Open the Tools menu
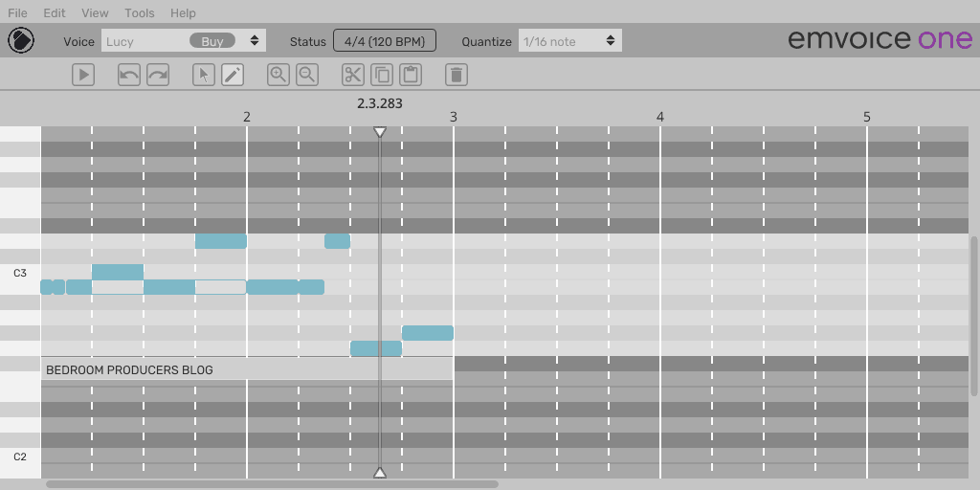 pyautogui.click(x=140, y=12)
